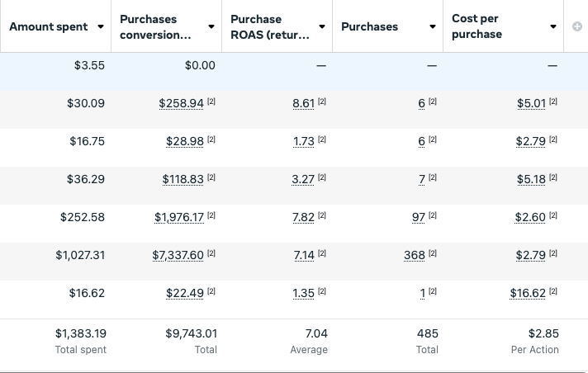Click the 7.14 purchase ROAS value
The width and height of the screenshot is (588, 373).
tap(304, 255)
